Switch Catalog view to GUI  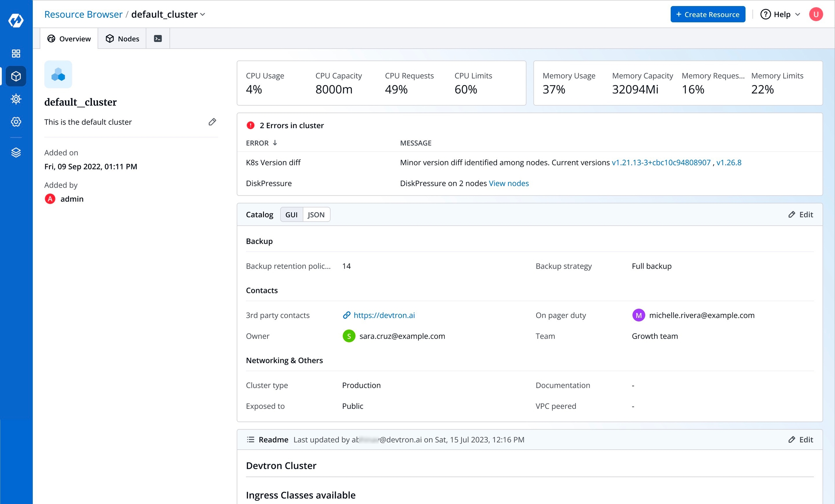click(291, 215)
